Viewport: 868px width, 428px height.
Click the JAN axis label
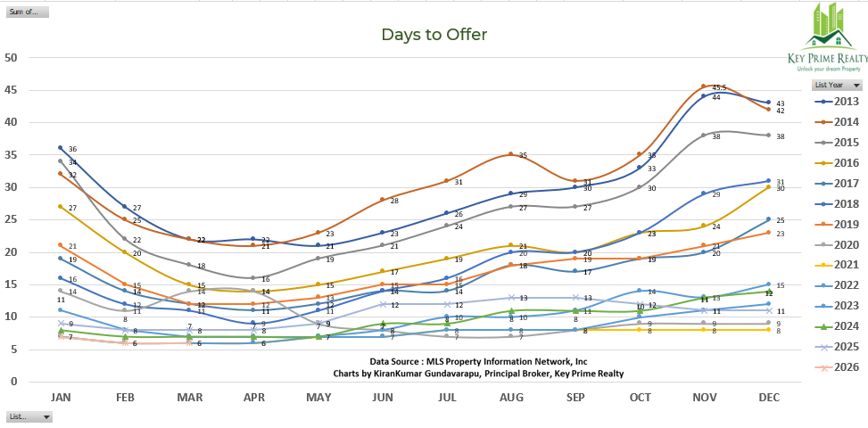click(62, 395)
